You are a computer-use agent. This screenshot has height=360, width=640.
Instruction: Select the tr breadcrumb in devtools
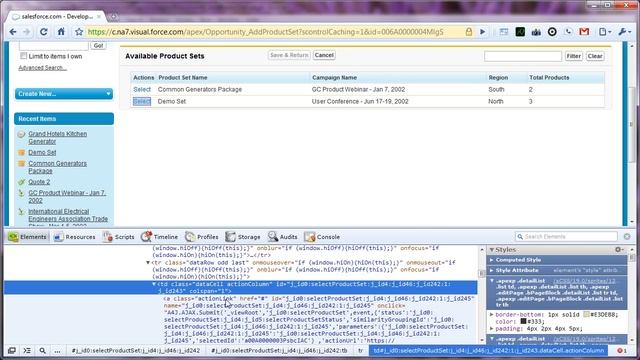[x=360, y=350]
